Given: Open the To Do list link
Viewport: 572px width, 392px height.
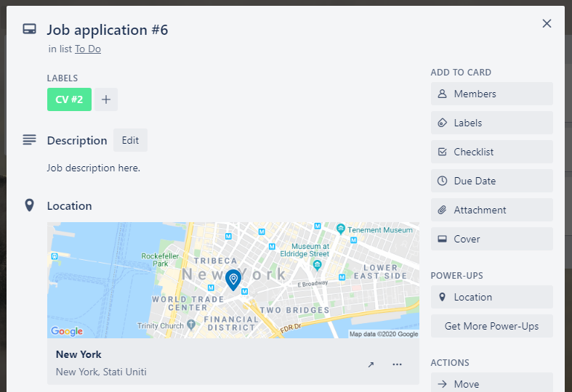Looking at the screenshot, I should point(88,49).
